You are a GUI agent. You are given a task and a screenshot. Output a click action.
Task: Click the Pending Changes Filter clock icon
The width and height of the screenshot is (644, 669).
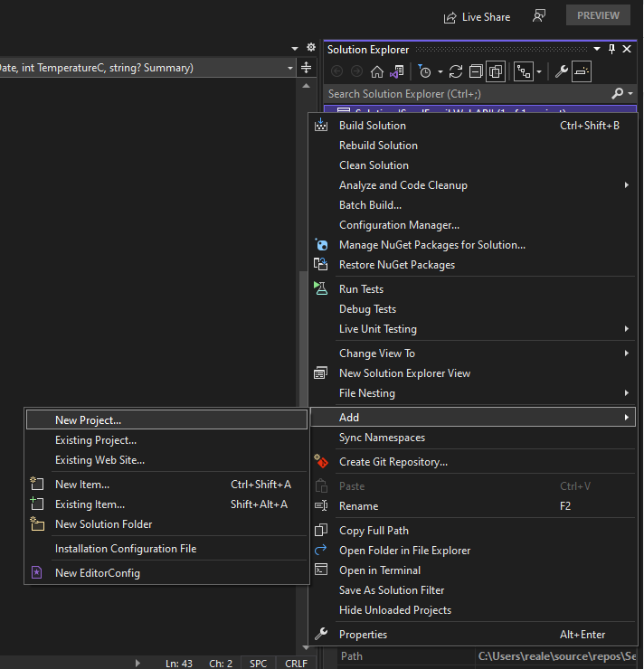(425, 71)
